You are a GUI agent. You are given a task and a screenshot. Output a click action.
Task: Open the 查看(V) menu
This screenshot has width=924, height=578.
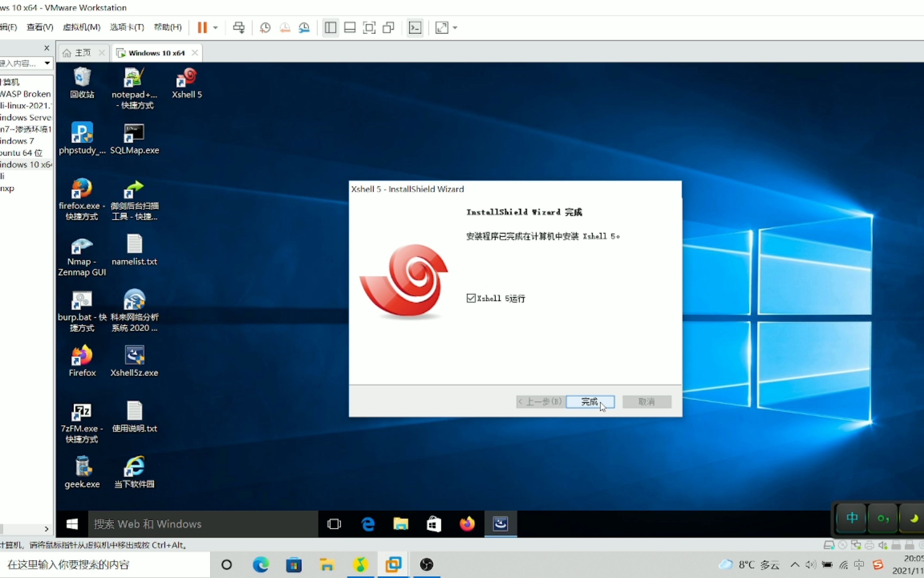[x=40, y=27]
